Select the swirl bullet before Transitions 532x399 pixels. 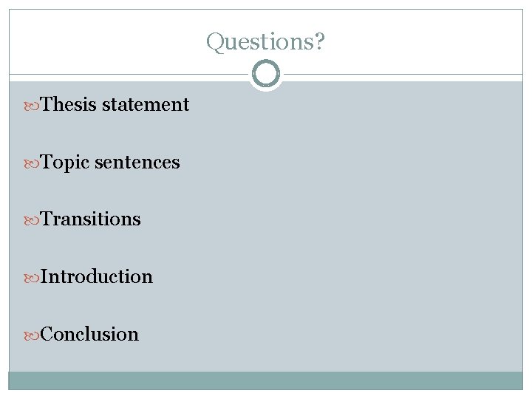[x=32, y=221]
